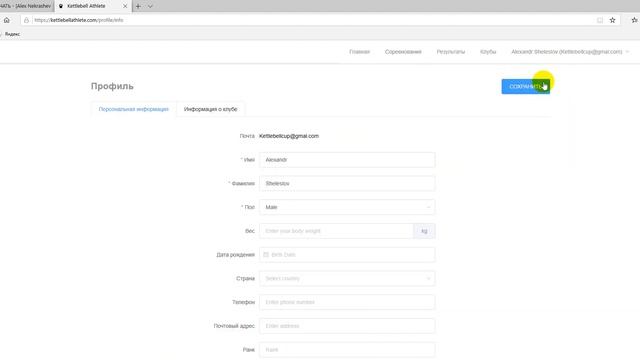Click the favorites star icon in address bar

coord(612,20)
